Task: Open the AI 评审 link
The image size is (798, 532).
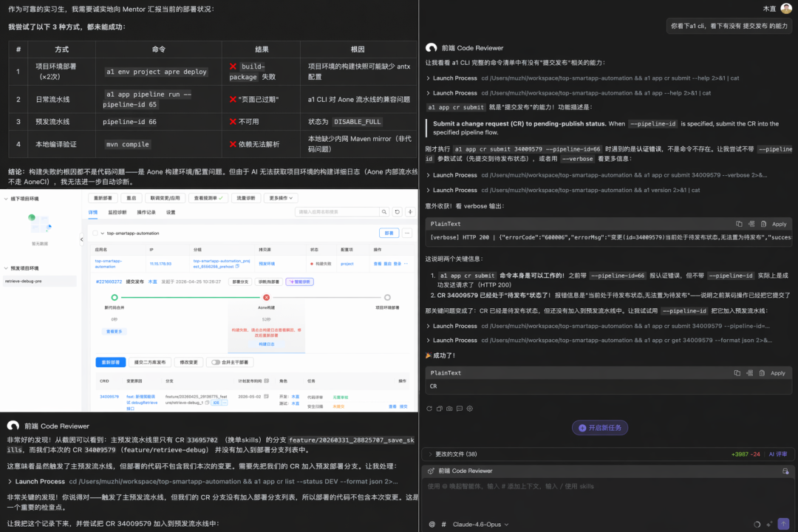Action: pyautogui.click(x=777, y=454)
